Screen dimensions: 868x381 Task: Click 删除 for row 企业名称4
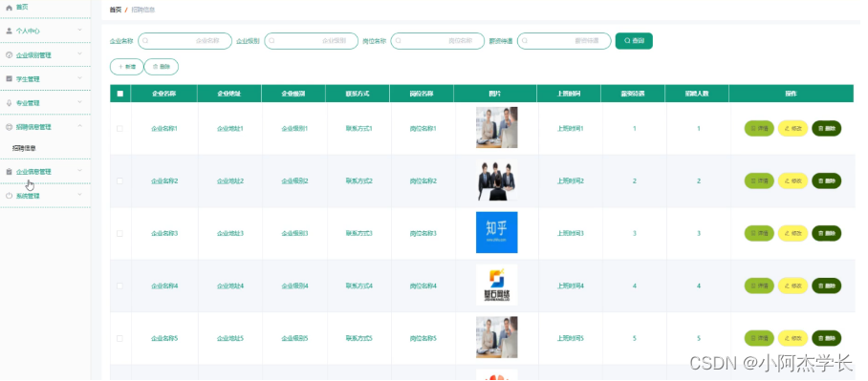[x=827, y=286]
